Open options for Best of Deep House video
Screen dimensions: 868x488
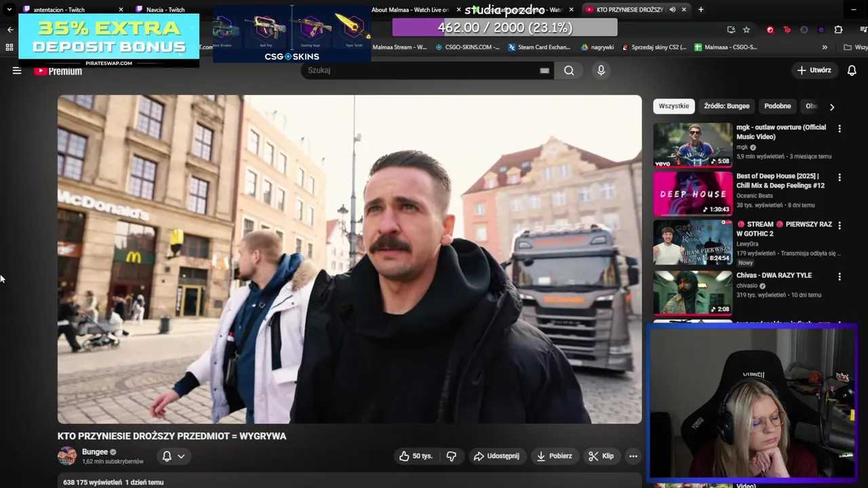(x=840, y=178)
